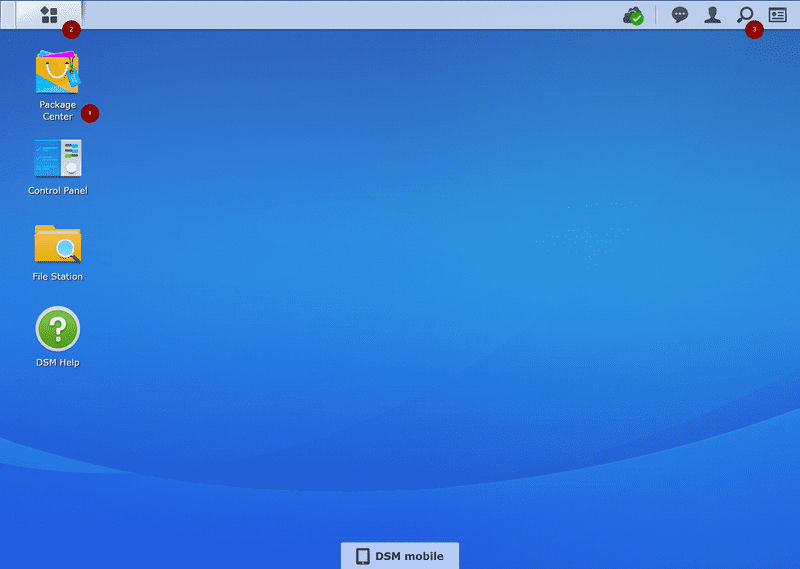Select the "File Station" text label
Image resolution: width=800 pixels, height=569 pixels.
click(57, 277)
